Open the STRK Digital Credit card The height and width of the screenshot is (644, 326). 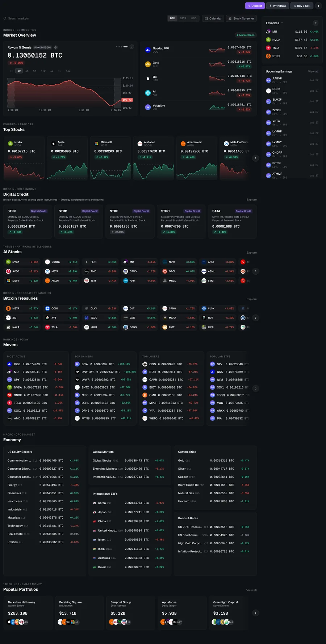coord(28,222)
